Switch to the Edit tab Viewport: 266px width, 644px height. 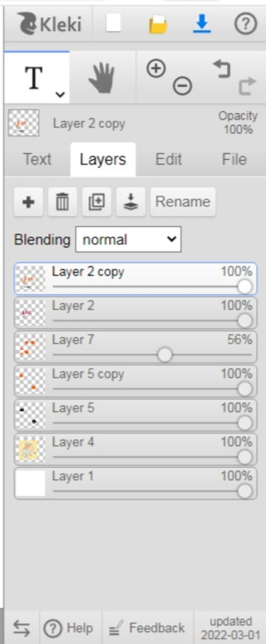[168, 159]
